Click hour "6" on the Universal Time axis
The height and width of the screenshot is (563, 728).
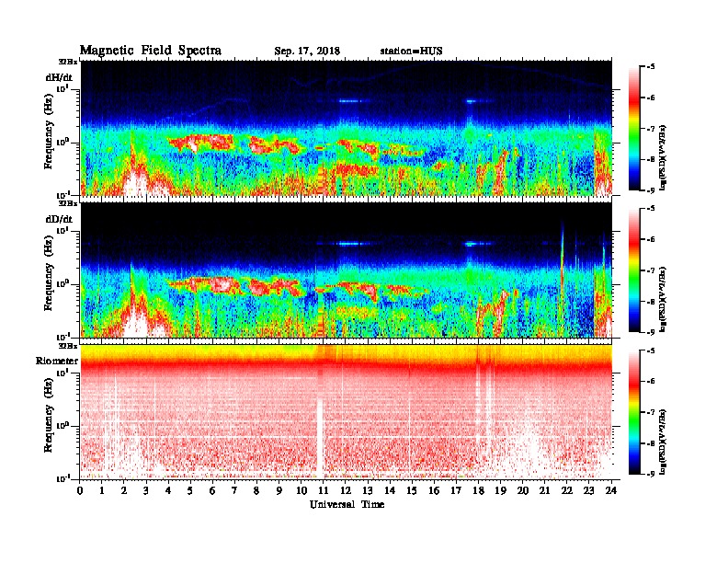pos(212,490)
